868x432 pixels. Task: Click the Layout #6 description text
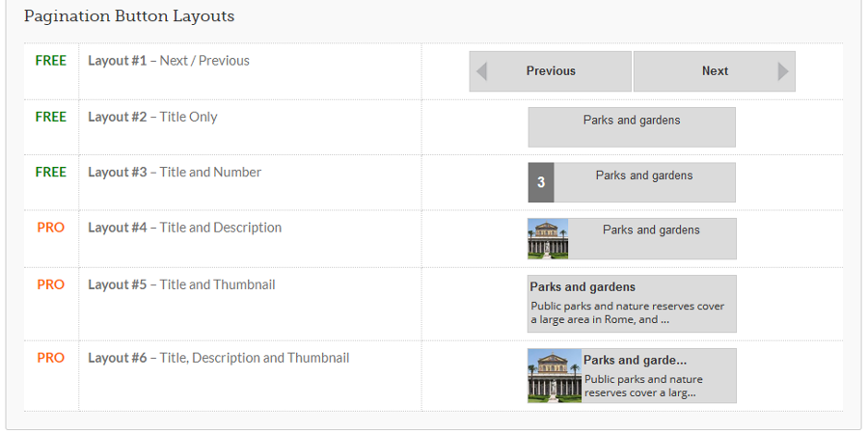643,386
